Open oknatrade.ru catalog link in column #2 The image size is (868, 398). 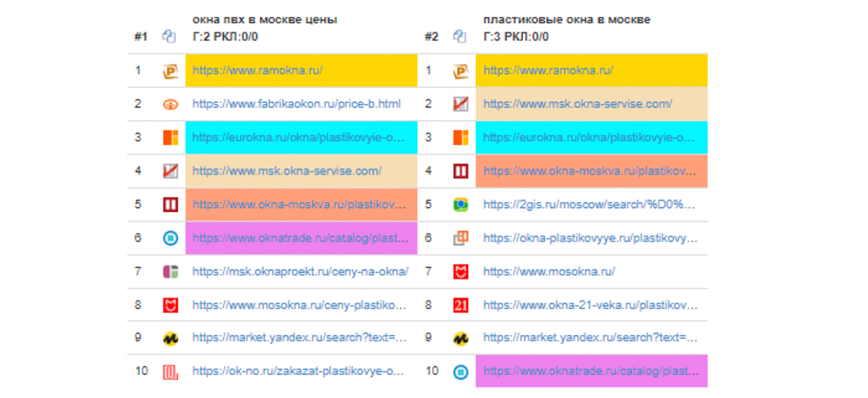(x=590, y=371)
